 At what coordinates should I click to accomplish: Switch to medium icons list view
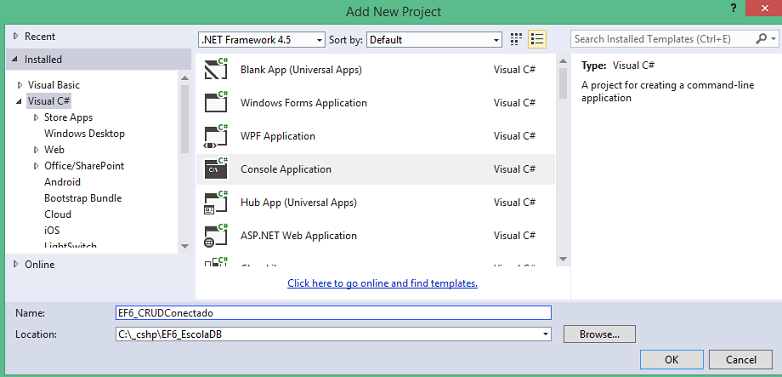(537, 39)
